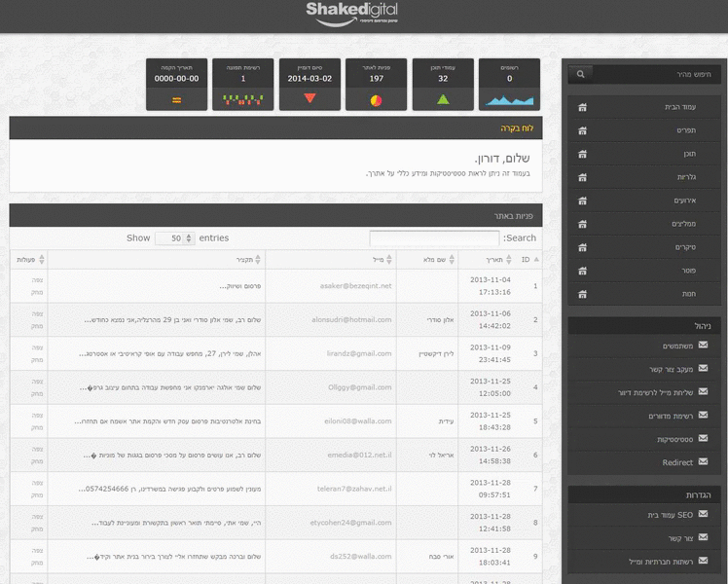
Task: Click the red down triangle under סיום דומיין
Action: 309,98
